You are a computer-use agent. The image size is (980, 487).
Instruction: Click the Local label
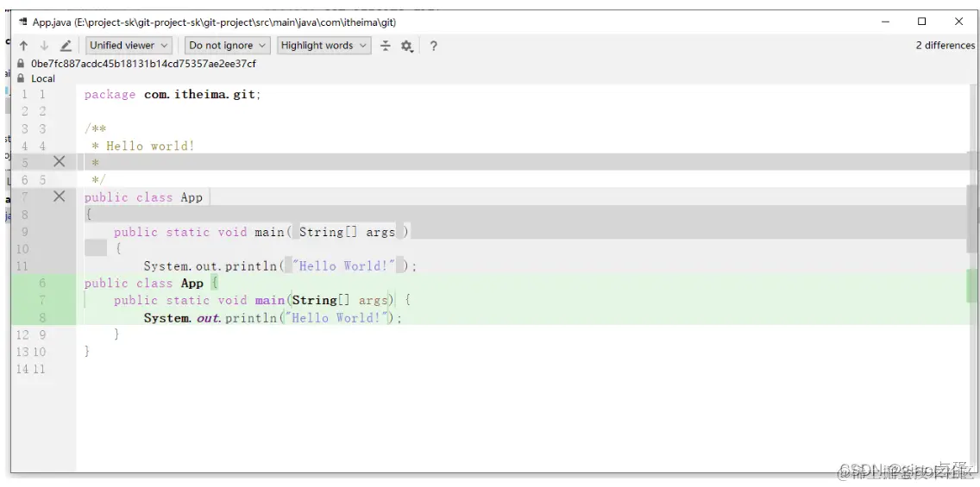(43, 78)
